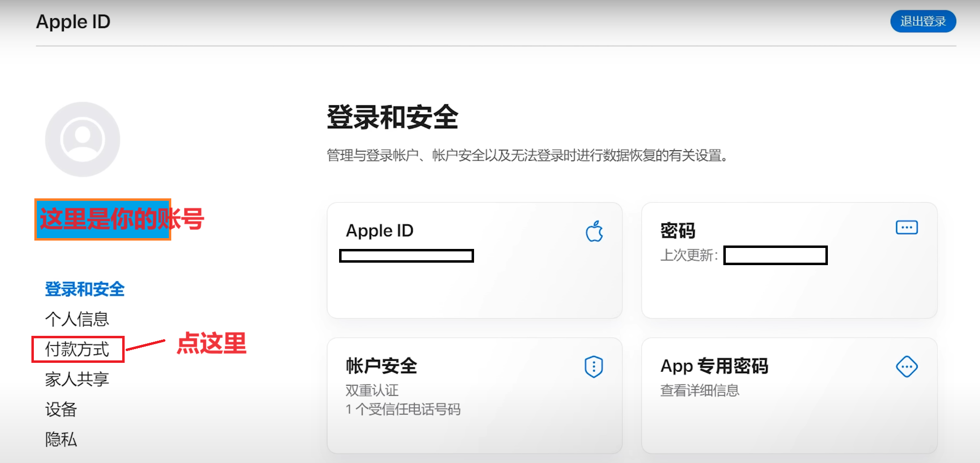Open 个人信息 in the sidebar
The height and width of the screenshot is (463, 980).
point(77,319)
